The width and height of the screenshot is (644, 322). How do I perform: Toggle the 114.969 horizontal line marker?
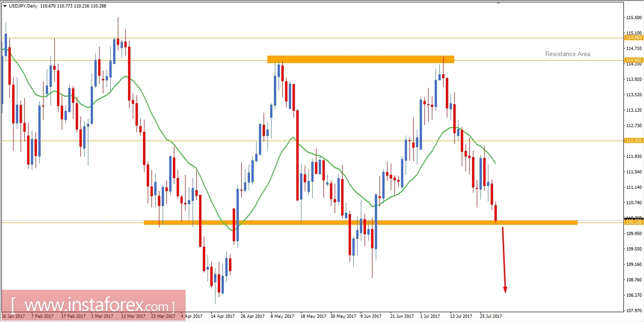[x=635, y=38]
